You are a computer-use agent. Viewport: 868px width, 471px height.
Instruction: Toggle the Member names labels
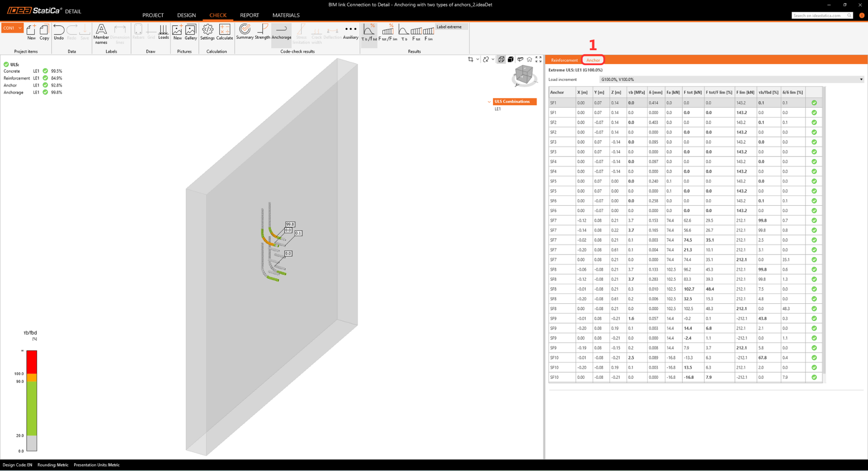pyautogui.click(x=101, y=34)
